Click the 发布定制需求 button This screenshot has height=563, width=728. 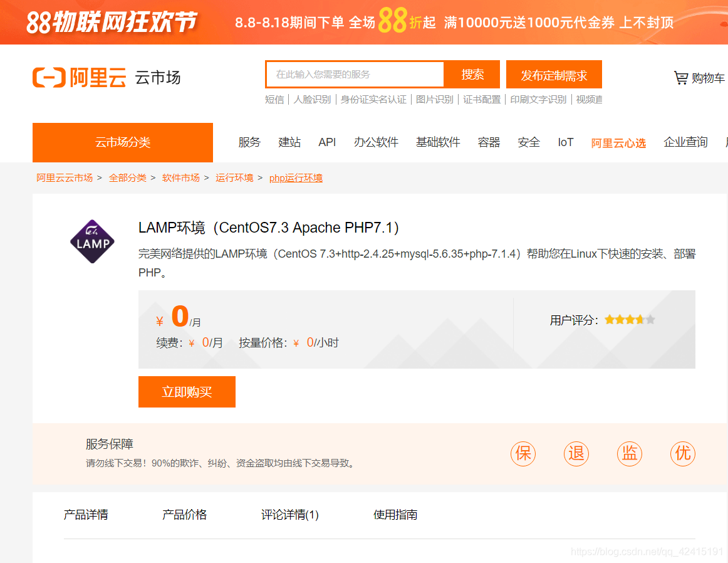coord(554,75)
